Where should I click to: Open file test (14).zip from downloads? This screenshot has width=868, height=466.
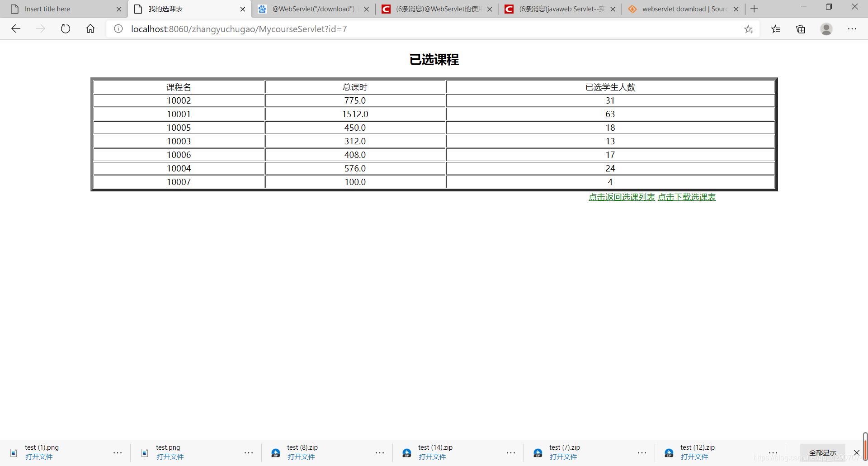(432, 457)
